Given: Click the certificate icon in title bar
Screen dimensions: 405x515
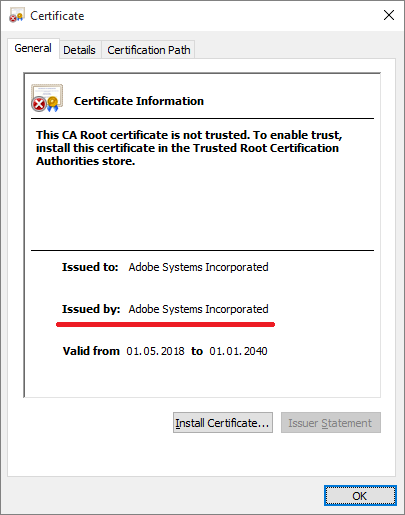Looking at the screenshot, I should pos(17,15).
